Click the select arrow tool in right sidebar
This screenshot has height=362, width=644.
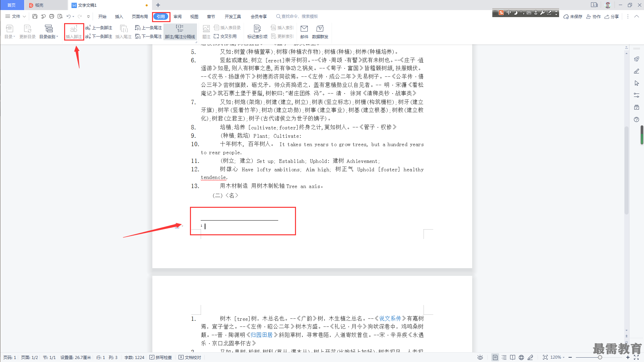[636, 83]
